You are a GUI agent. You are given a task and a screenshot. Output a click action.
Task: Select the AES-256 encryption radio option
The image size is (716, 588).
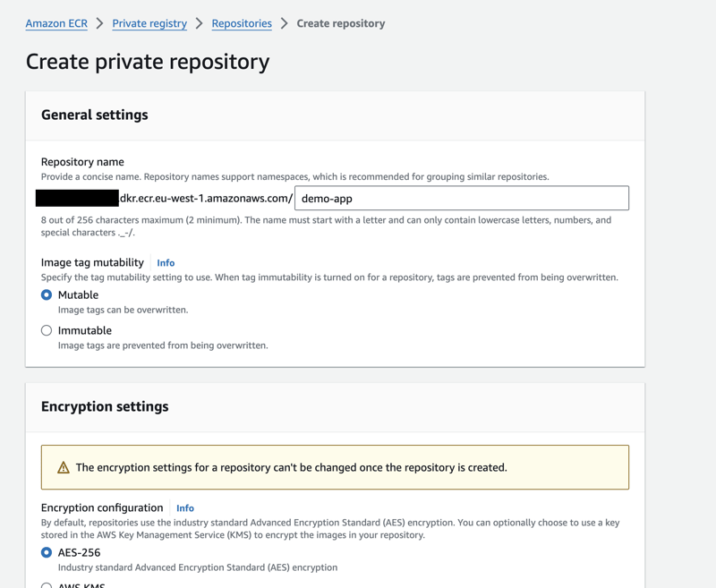click(47, 553)
